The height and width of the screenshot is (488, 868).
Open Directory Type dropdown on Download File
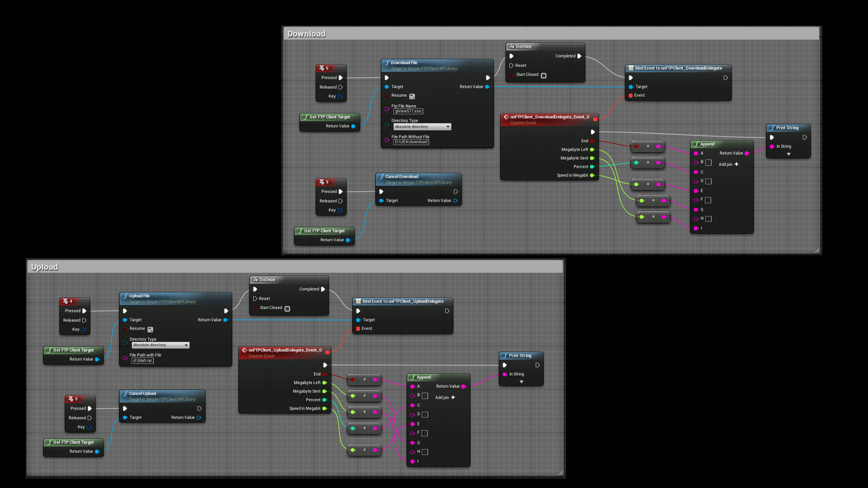[422, 127]
